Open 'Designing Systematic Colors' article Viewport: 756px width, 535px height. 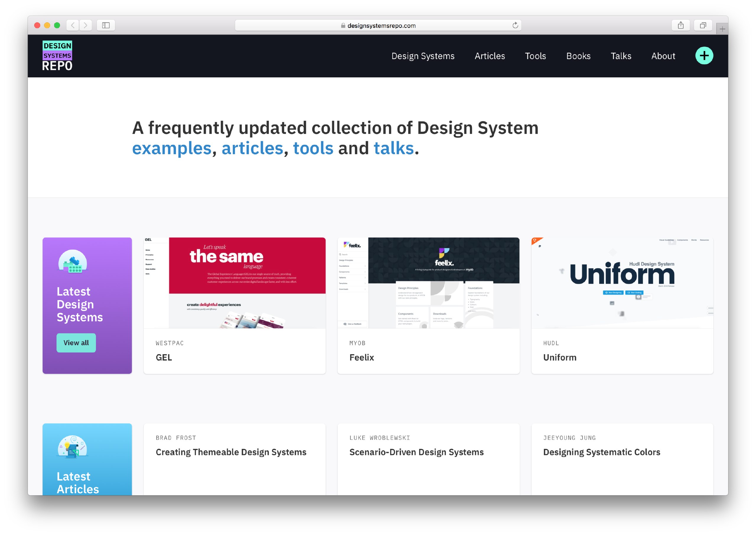(x=602, y=452)
